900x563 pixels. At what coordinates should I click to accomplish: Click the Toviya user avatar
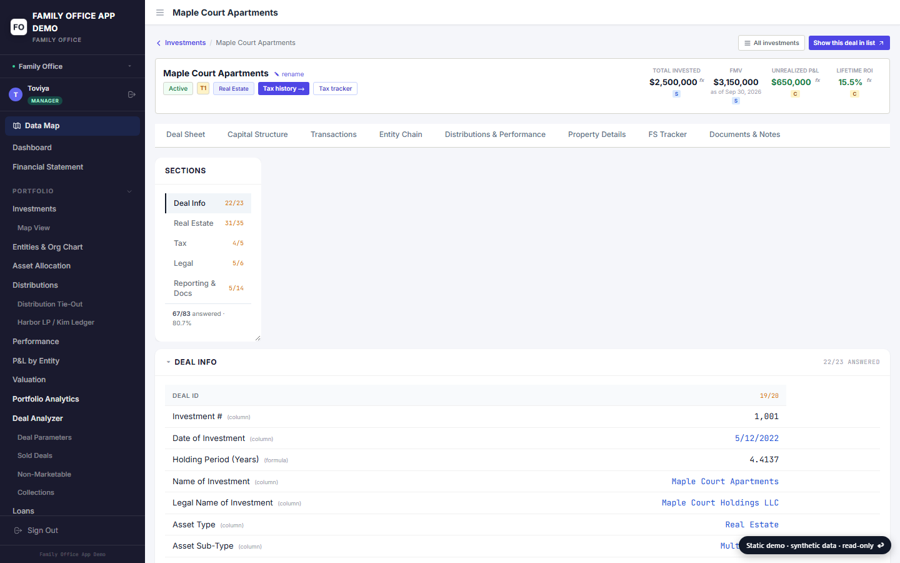[15, 94]
